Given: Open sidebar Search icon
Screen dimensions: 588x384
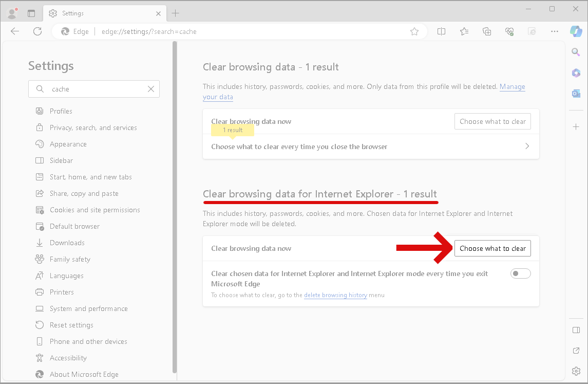Looking at the screenshot, I should tap(576, 52).
